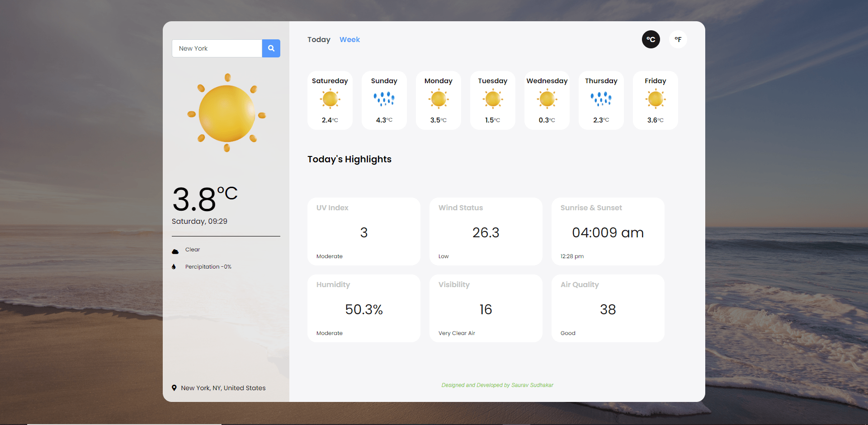This screenshot has width=868, height=425.
Task: Switch temperature units to Celsius
Action: [x=651, y=39]
